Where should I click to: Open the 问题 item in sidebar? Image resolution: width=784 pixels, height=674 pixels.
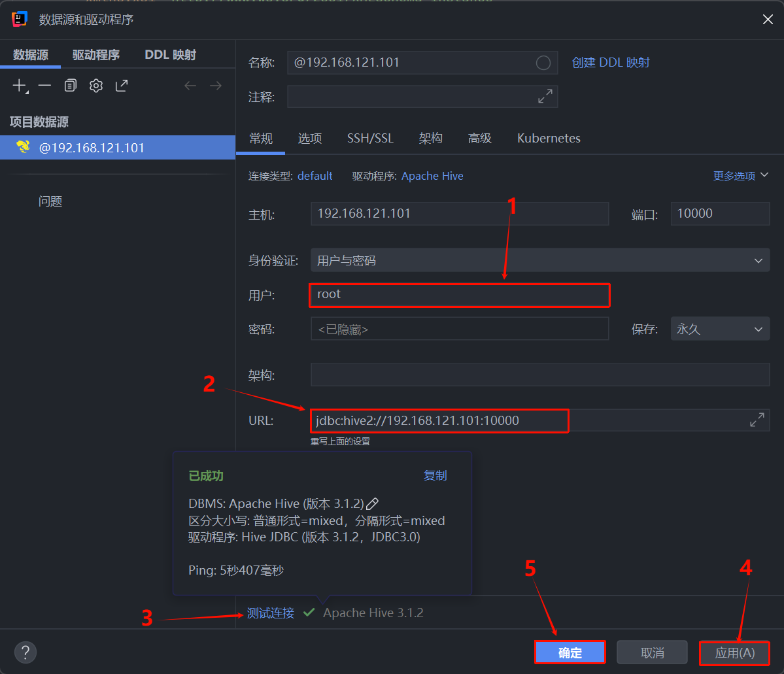[50, 201]
